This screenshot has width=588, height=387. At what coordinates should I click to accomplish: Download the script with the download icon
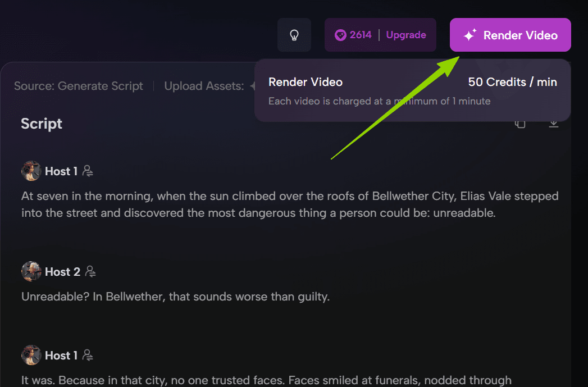click(x=554, y=124)
